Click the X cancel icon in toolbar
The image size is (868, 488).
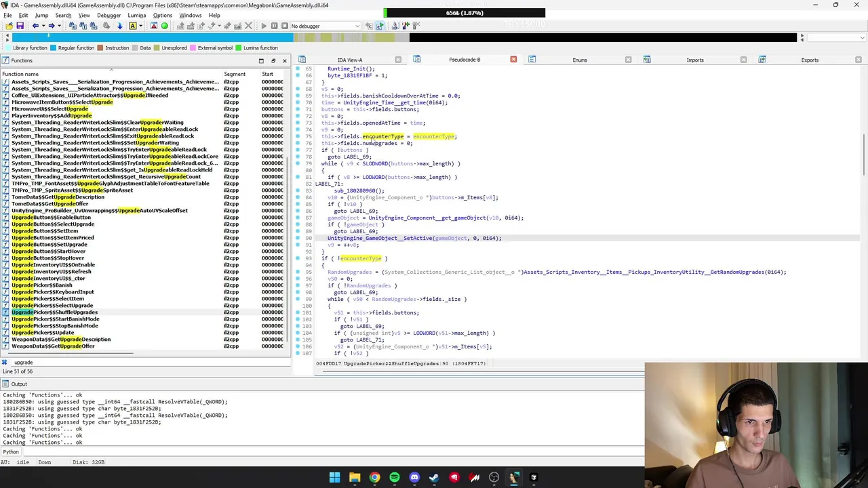248,26
